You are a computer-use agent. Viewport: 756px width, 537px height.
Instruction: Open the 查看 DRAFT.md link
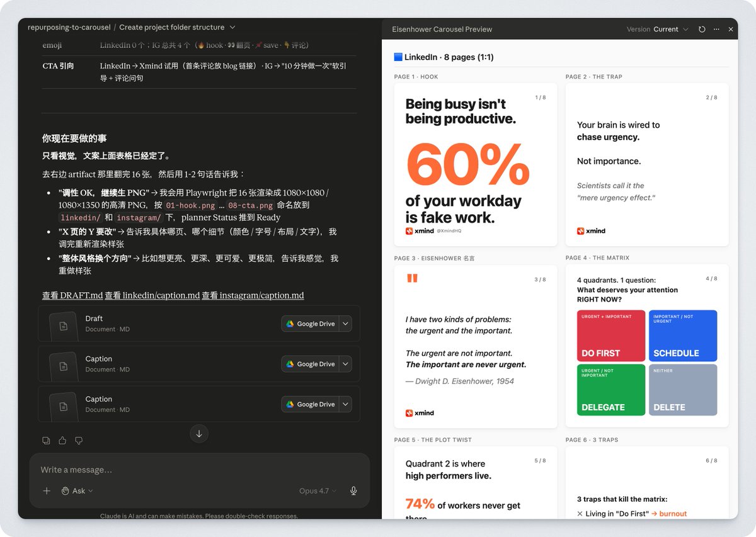point(72,295)
